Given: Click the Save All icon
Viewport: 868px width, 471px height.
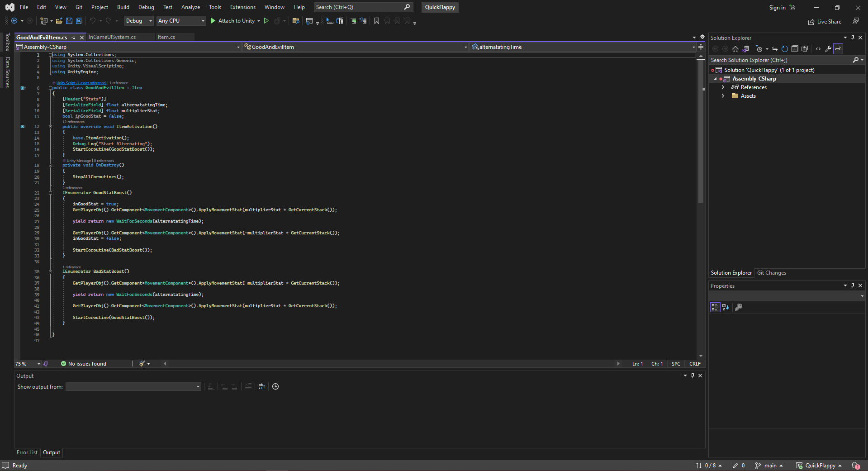Looking at the screenshot, I should point(79,21).
